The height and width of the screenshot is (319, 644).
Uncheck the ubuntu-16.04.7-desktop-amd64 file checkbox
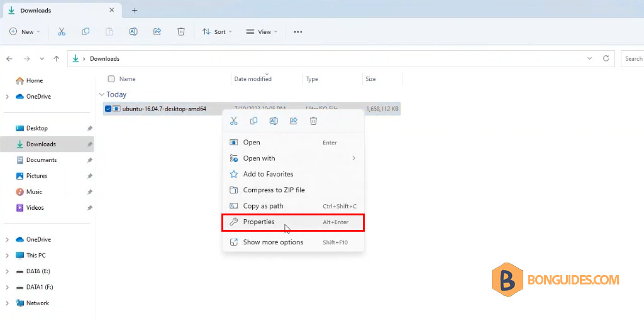108,109
